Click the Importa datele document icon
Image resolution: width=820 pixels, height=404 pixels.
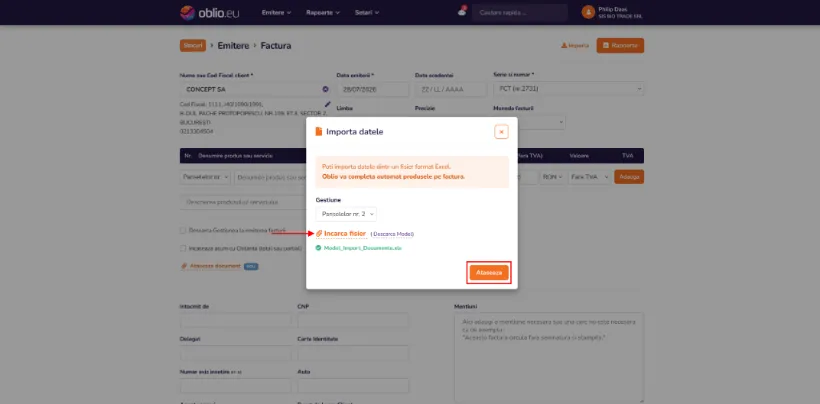pyautogui.click(x=318, y=132)
